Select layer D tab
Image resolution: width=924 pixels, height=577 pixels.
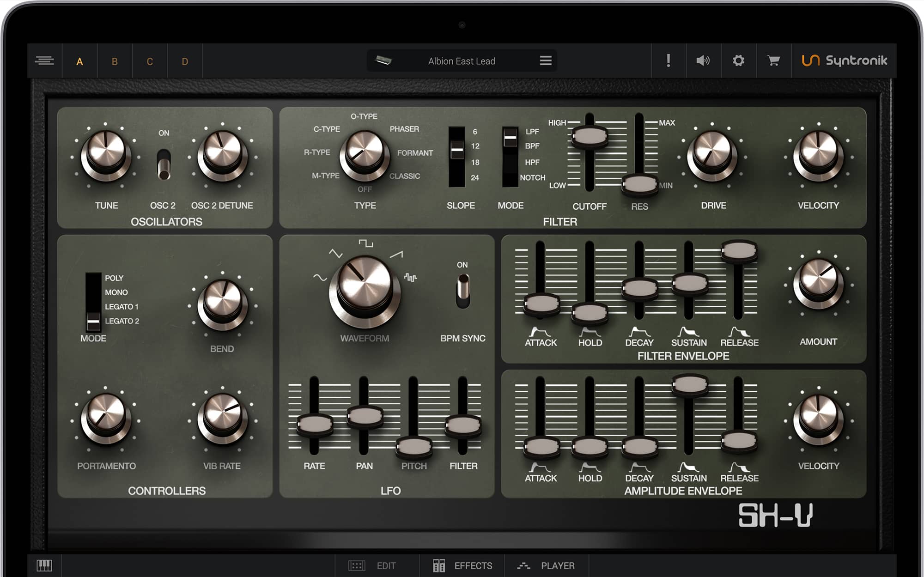(x=185, y=61)
